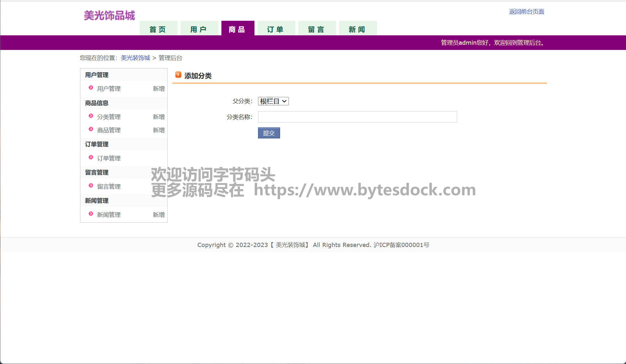Click the 返回前台页面 link

pos(526,12)
